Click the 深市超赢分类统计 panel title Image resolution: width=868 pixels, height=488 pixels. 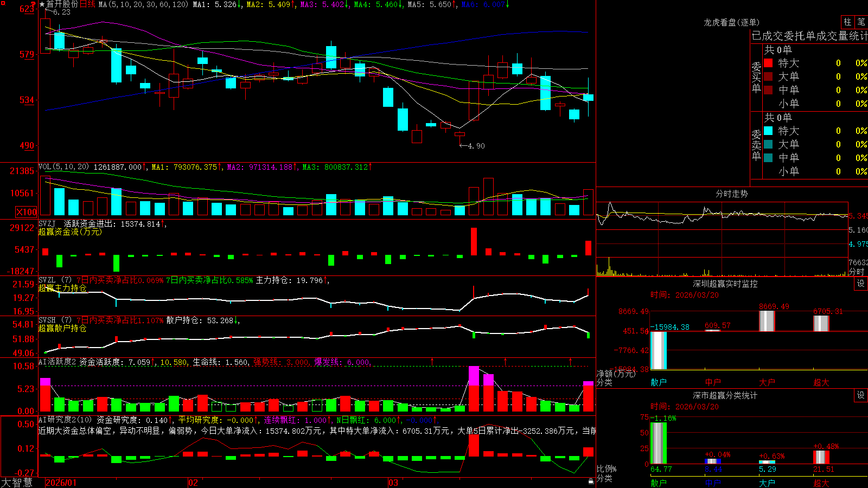(x=725, y=395)
